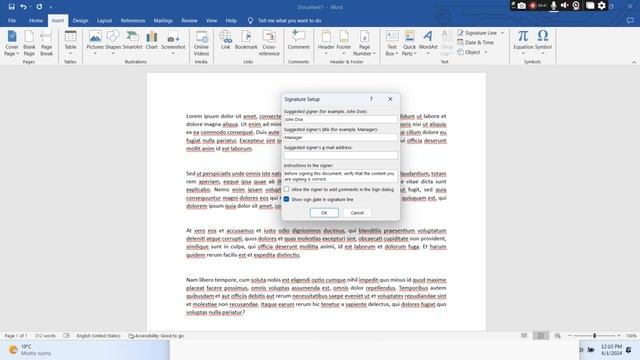The width and height of the screenshot is (640, 360).
Task: Open Quick Parts menu
Action: pos(409,43)
